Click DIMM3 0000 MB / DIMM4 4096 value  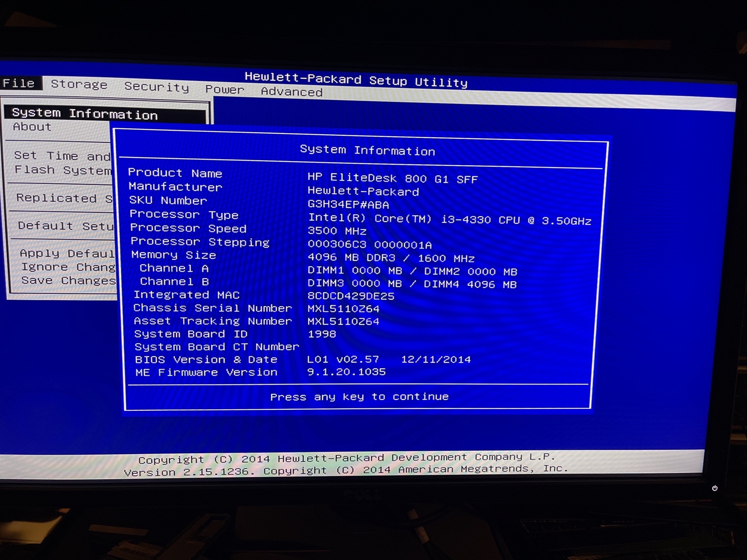point(412,284)
